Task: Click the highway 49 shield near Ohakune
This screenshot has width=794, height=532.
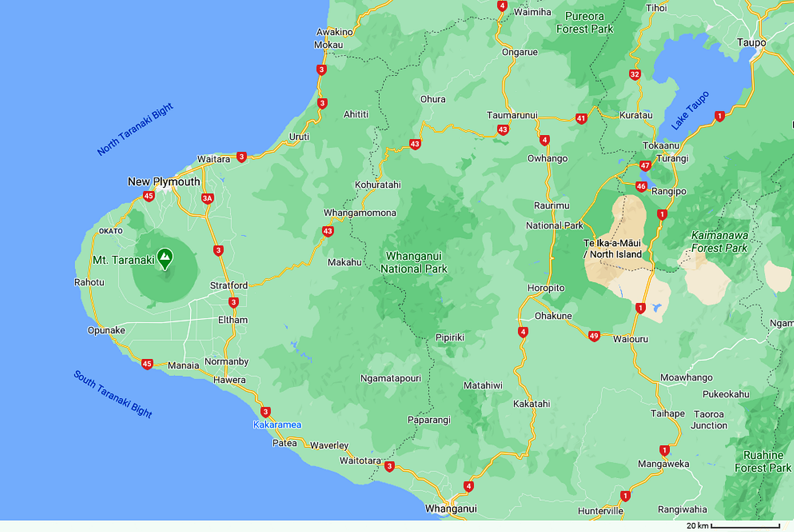Action: tap(594, 336)
